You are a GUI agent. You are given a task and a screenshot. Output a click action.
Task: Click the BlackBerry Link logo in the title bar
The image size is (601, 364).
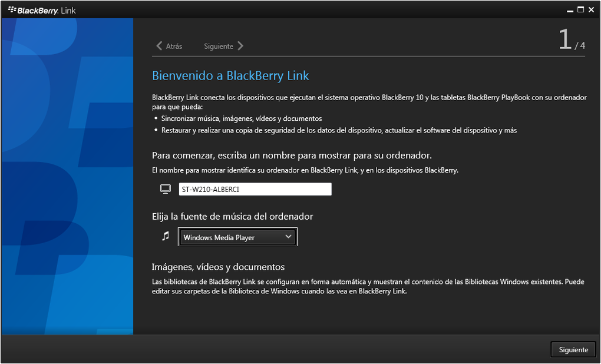(42, 11)
